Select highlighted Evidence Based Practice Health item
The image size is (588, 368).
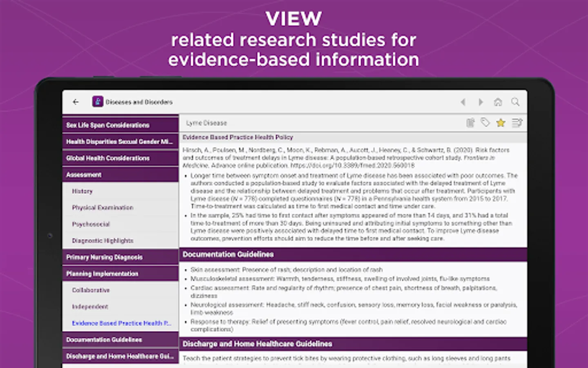(120, 323)
